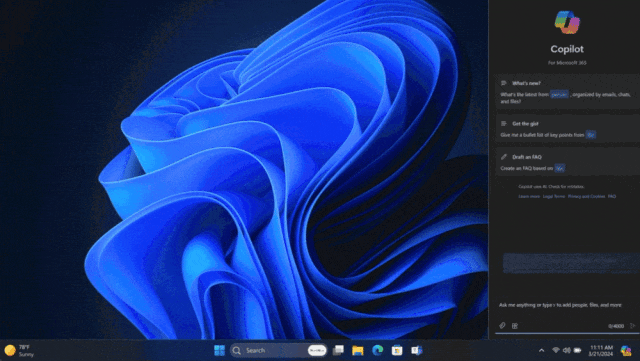
Task: Click the file chip after "FAQ based on"
Action: pos(560,168)
